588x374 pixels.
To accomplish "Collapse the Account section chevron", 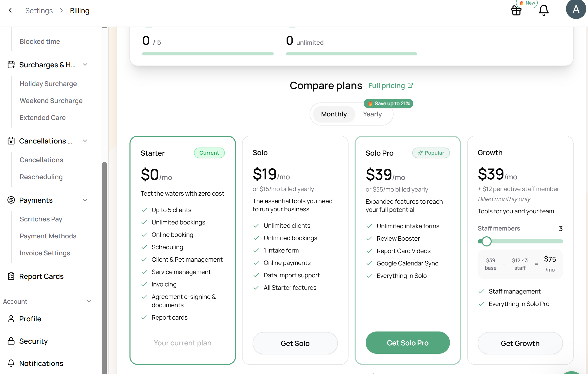I will 89,301.
